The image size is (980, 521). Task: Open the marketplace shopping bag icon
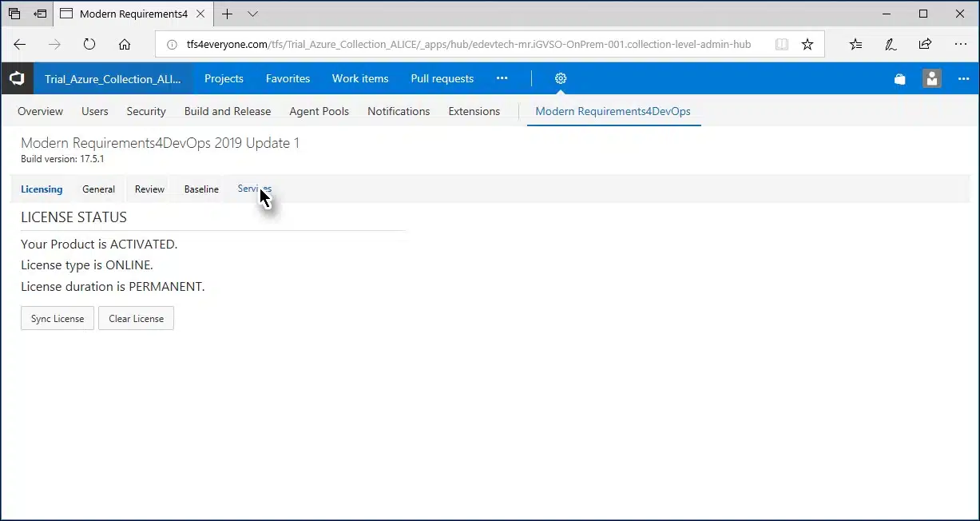pos(899,79)
